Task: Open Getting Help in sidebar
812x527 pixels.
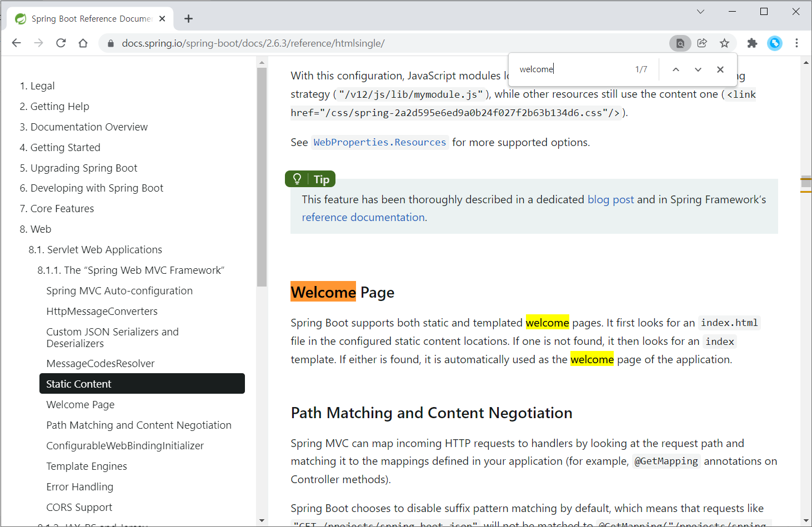Action: tap(54, 107)
